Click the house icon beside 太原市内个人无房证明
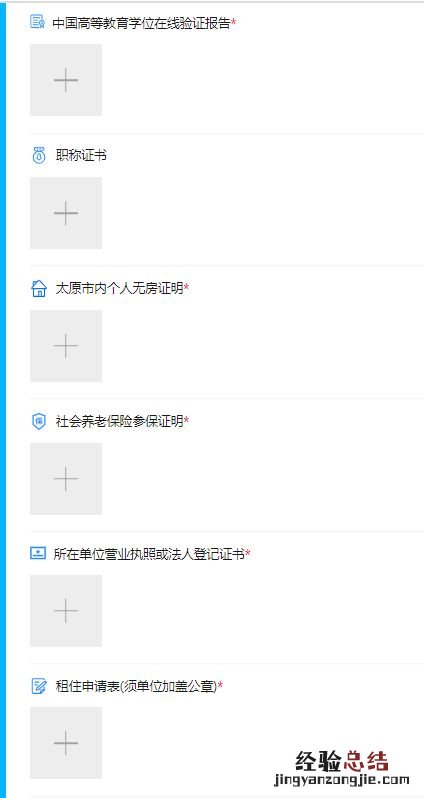This screenshot has height=798, width=424. tap(39, 289)
